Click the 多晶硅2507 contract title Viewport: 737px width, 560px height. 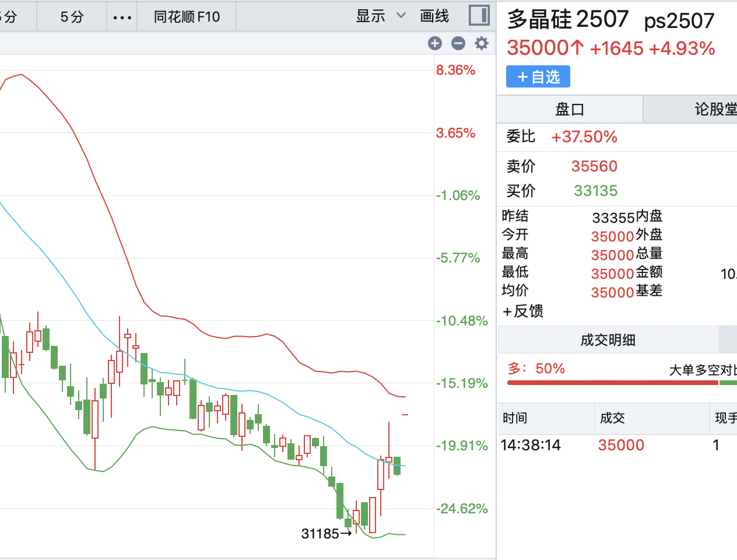[x=567, y=20]
